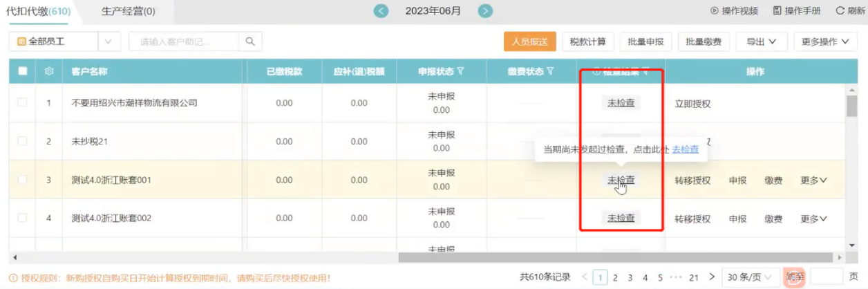Click the 去检查 link in tooltip
Image resolution: width=868 pixels, height=289 pixels.
pos(685,149)
